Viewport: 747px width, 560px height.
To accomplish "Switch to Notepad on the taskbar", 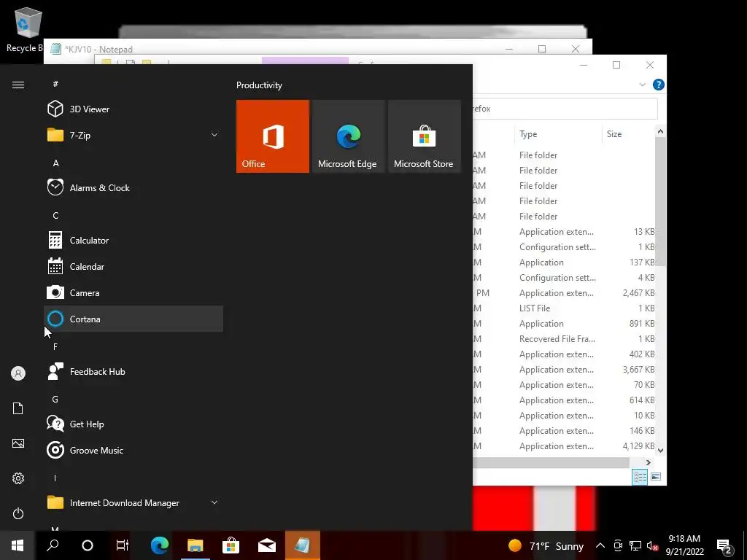I will [303, 545].
